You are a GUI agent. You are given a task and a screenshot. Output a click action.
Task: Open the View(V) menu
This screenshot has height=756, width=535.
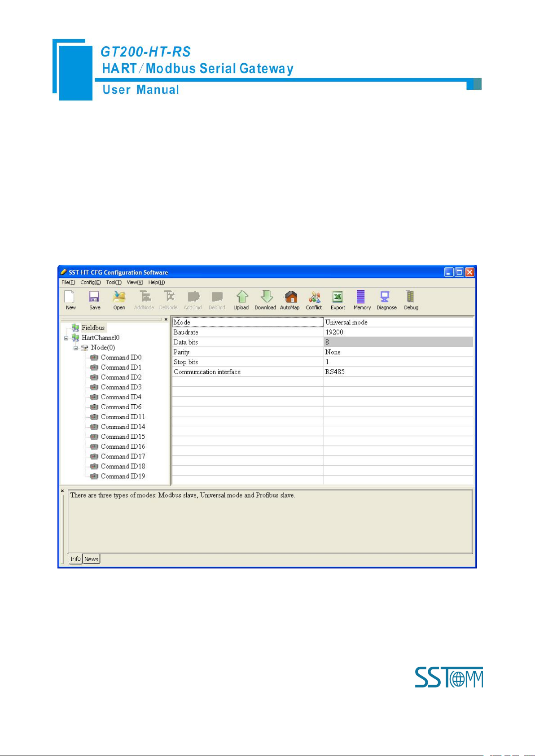click(x=135, y=282)
